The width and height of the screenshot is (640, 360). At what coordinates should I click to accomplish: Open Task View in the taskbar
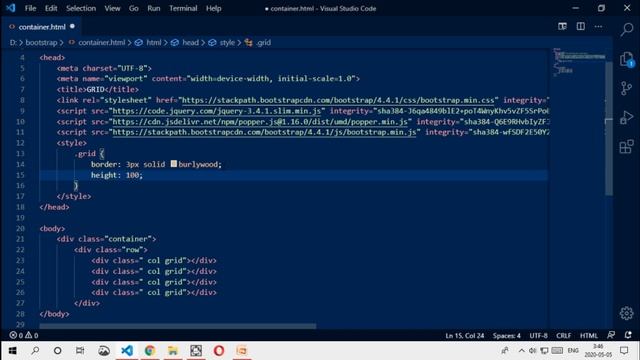click(80, 351)
